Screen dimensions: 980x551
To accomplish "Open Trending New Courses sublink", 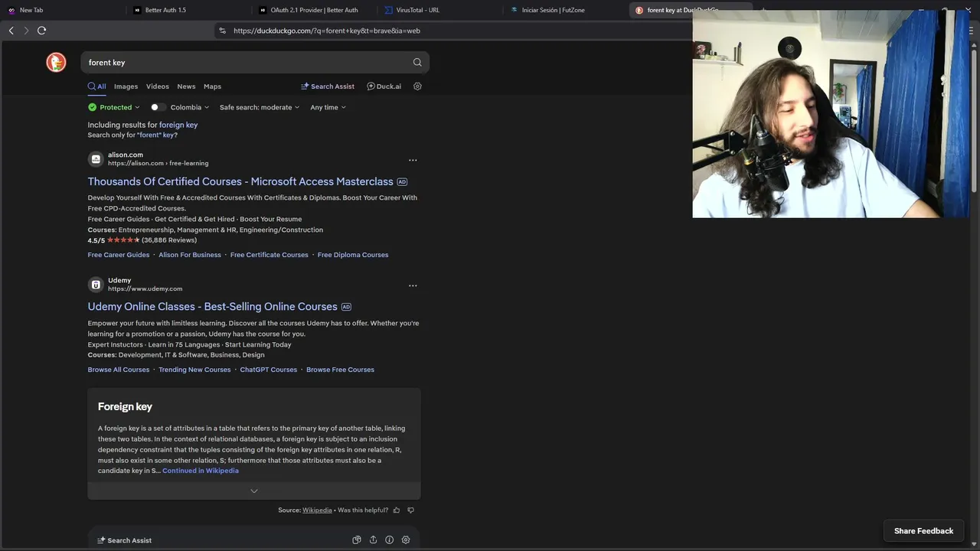I will click(x=194, y=370).
